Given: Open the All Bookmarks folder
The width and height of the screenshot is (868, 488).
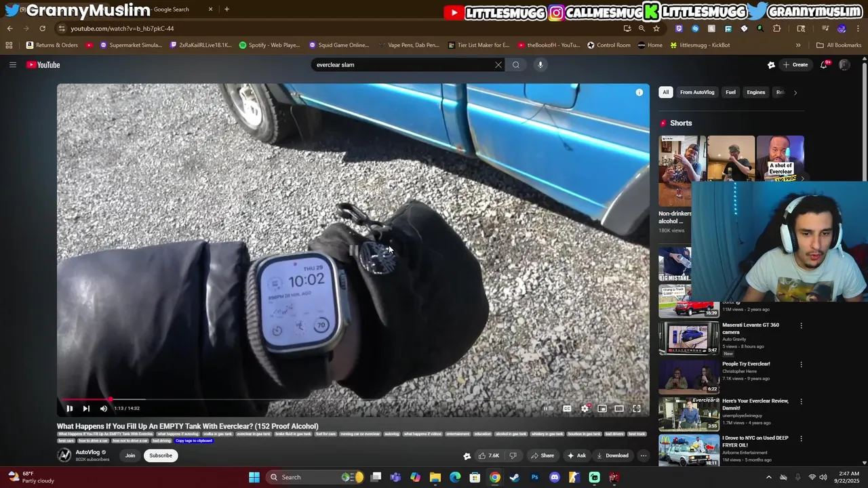Looking at the screenshot, I should [x=839, y=45].
